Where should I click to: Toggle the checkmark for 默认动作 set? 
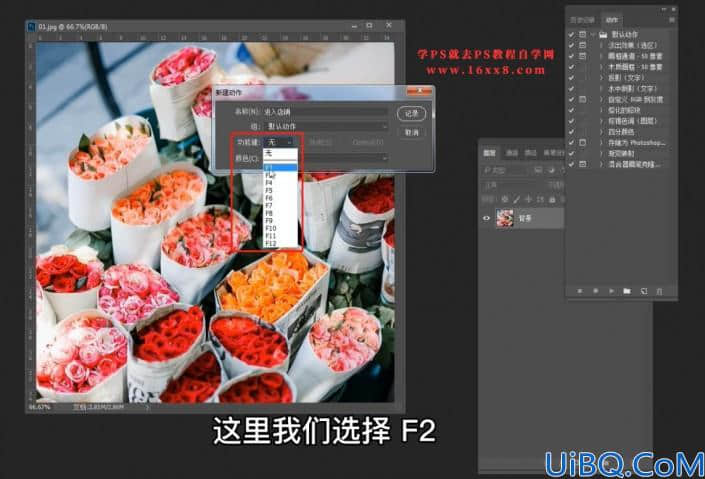(x=571, y=35)
